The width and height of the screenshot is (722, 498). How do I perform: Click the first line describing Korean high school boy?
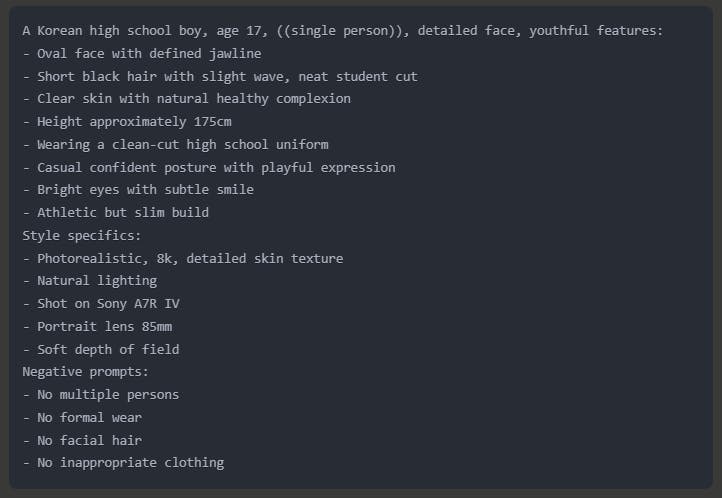click(x=342, y=31)
